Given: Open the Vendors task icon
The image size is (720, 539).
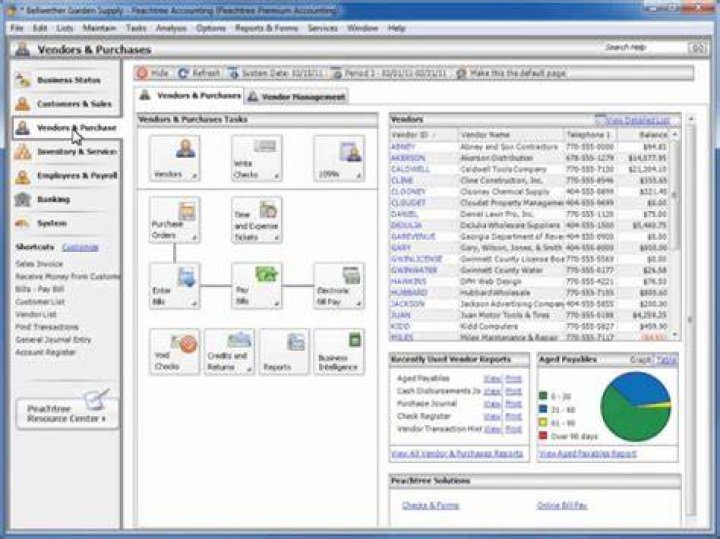Looking at the screenshot, I should (174, 158).
